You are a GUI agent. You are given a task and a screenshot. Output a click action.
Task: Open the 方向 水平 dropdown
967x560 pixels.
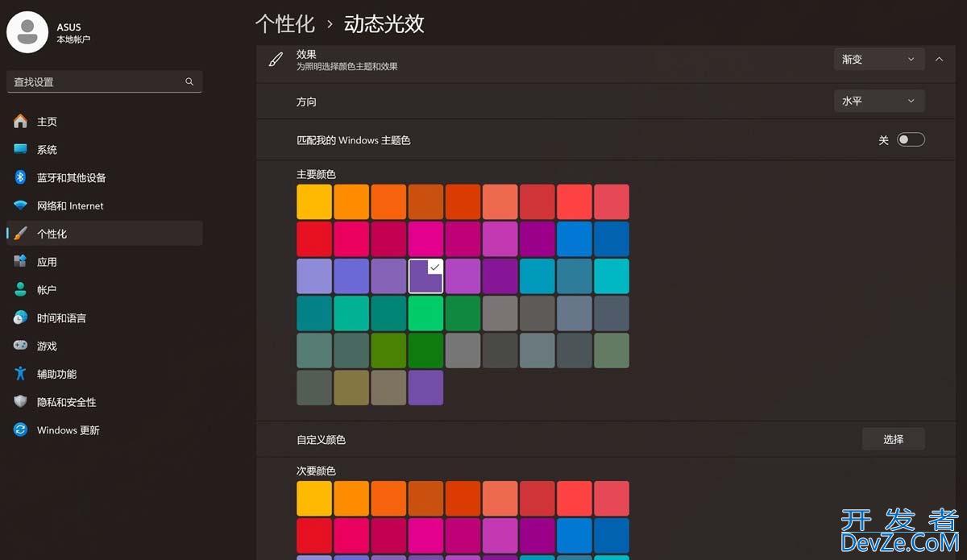(879, 101)
